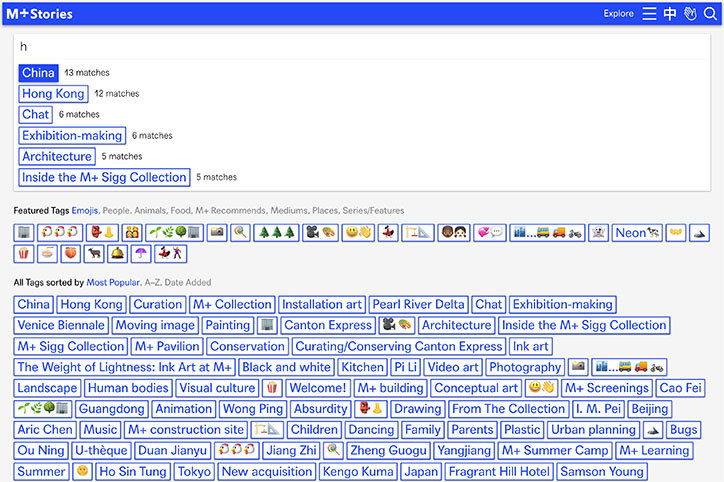
Task: Filter featured tags by Mediums
Action: coord(290,211)
